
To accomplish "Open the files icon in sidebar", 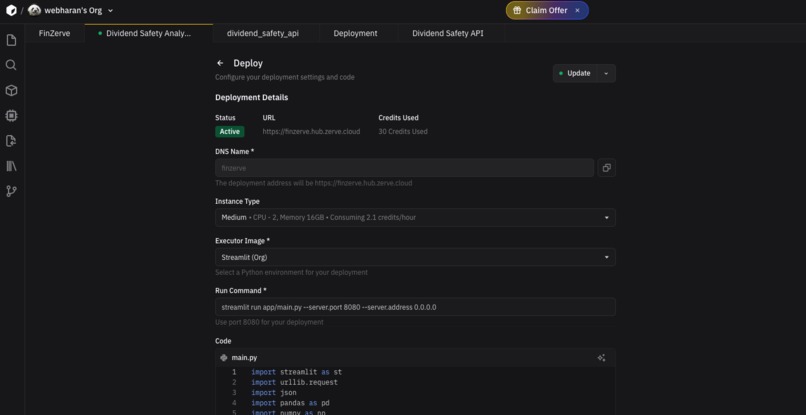I will 11,40.
